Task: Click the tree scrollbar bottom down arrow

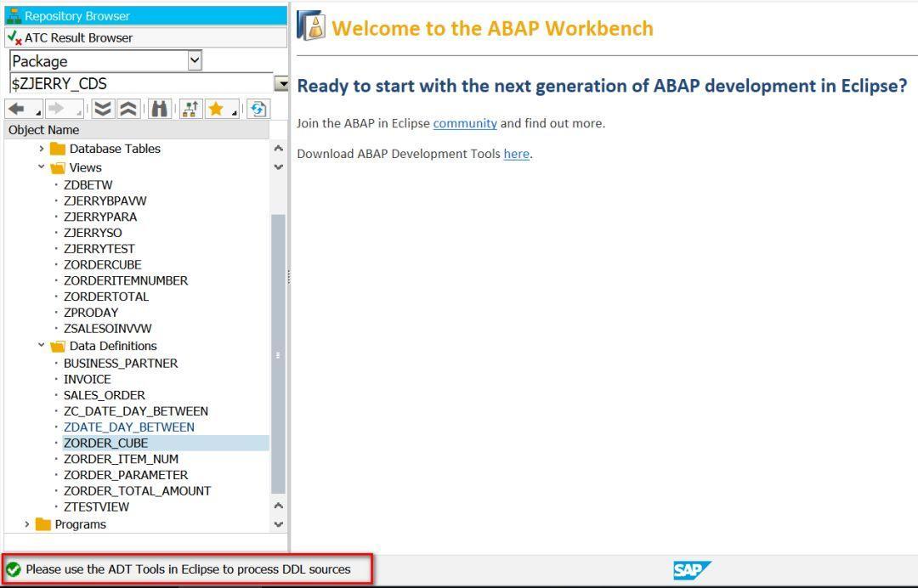Action: [279, 524]
